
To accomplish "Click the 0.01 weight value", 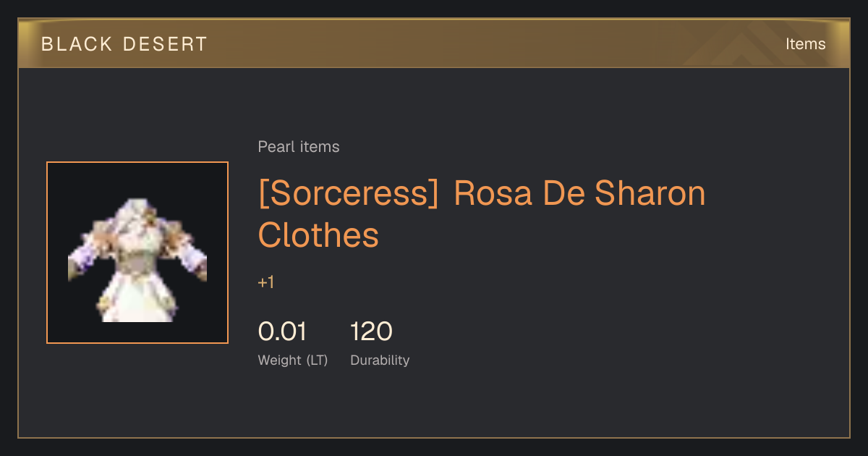I will pos(282,332).
